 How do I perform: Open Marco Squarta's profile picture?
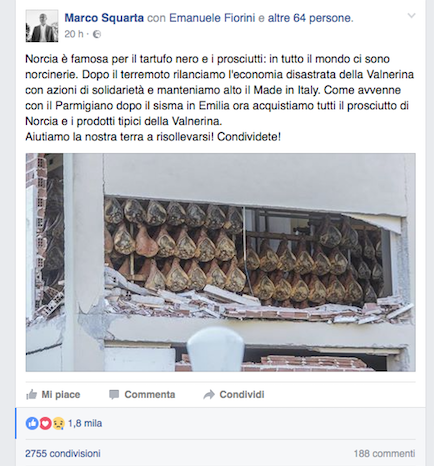(42, 26)
